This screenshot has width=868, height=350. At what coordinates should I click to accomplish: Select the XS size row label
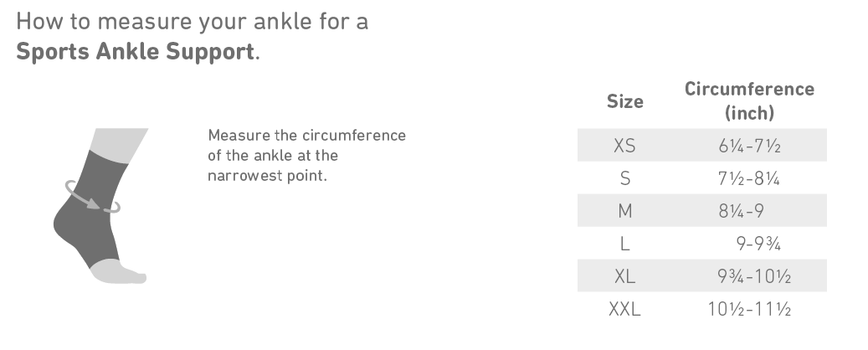624,146
